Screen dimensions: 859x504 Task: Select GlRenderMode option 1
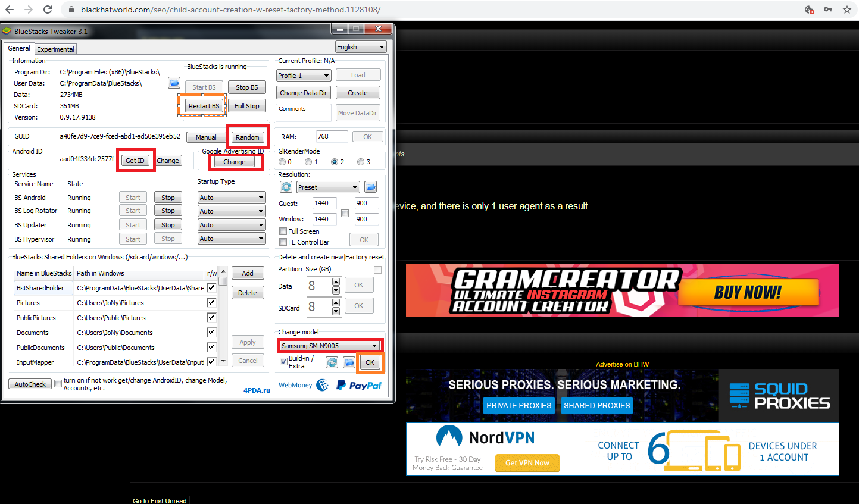(308, 162)
